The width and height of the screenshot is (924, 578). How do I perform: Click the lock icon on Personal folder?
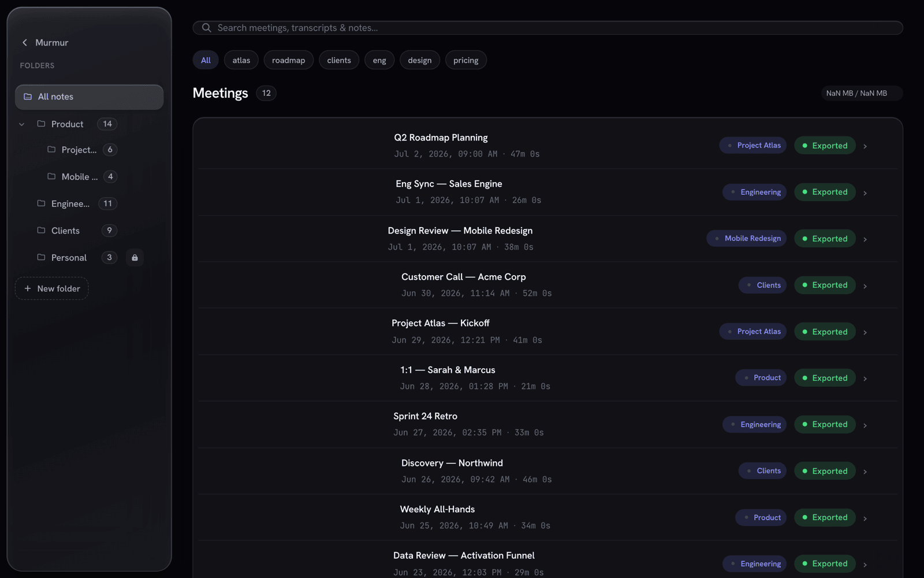135,258
